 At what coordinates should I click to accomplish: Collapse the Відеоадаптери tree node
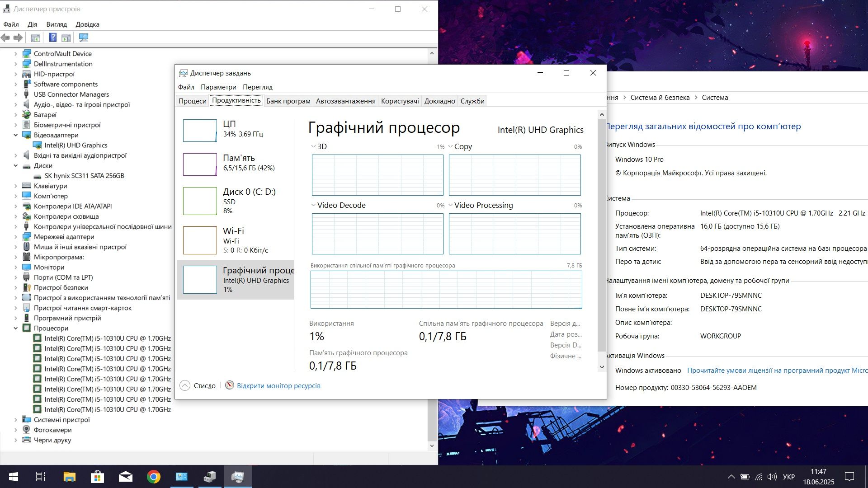[16, 135]
